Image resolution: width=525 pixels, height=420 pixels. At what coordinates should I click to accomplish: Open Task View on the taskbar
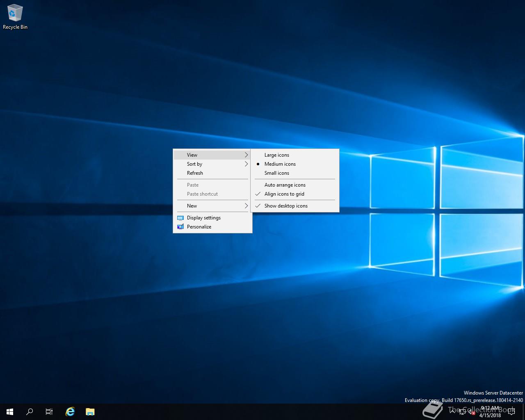pos(49,412)
